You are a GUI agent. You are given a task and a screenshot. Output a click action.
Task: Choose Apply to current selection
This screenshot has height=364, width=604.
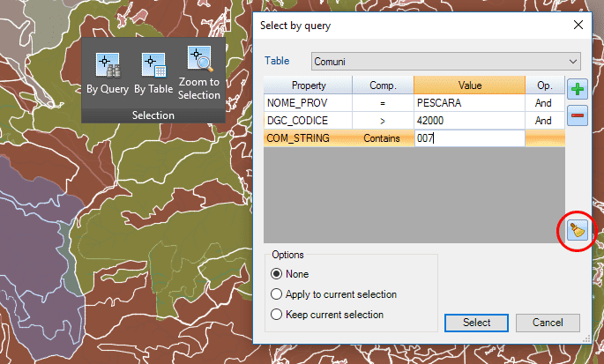point(333,294)
